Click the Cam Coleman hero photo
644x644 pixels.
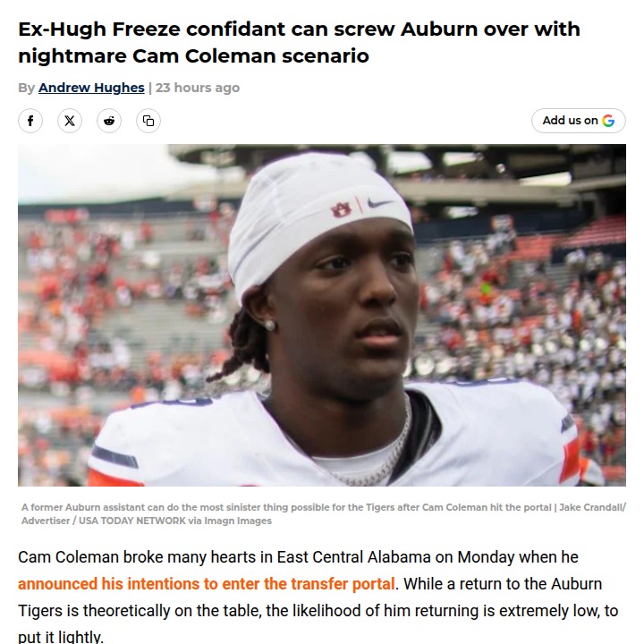pyautogui.click(x=322, y=358)
